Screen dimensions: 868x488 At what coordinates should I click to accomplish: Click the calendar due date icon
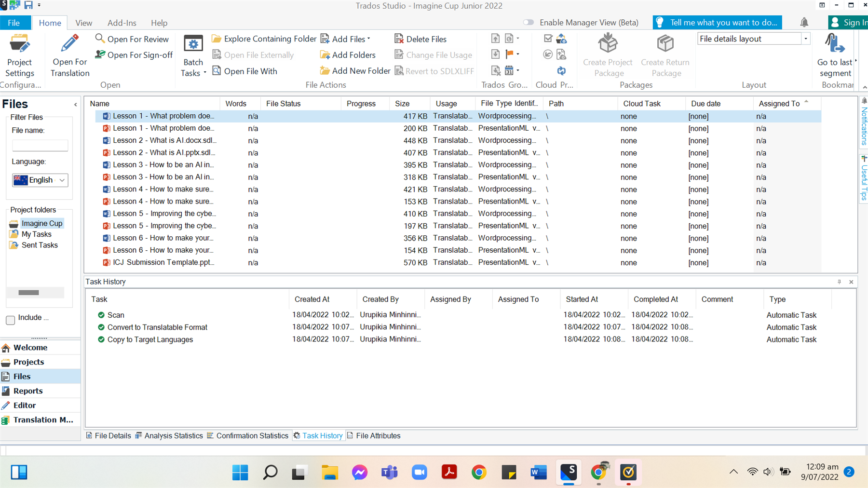coord(509,71)
